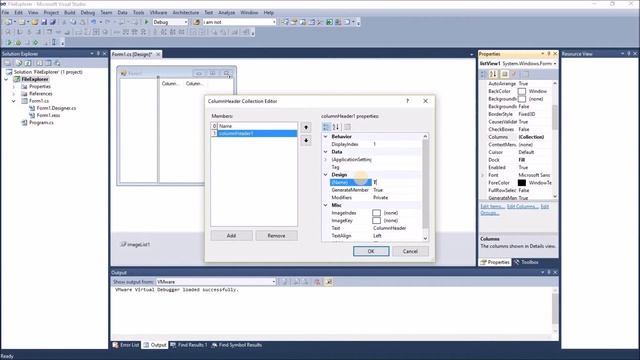Click the Edit Items... link
Screen dimensions: 640x360
coord(492,207)
